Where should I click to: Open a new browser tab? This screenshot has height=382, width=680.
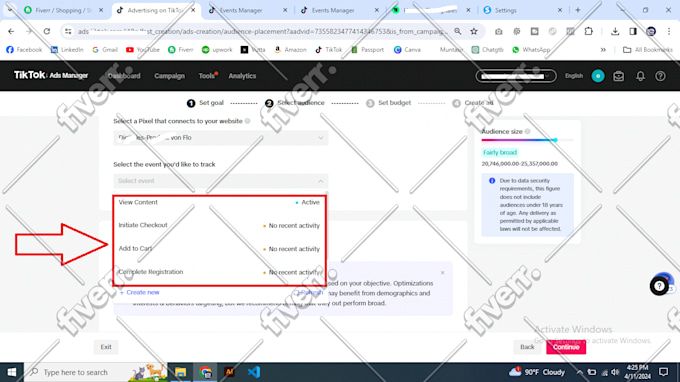578,10
